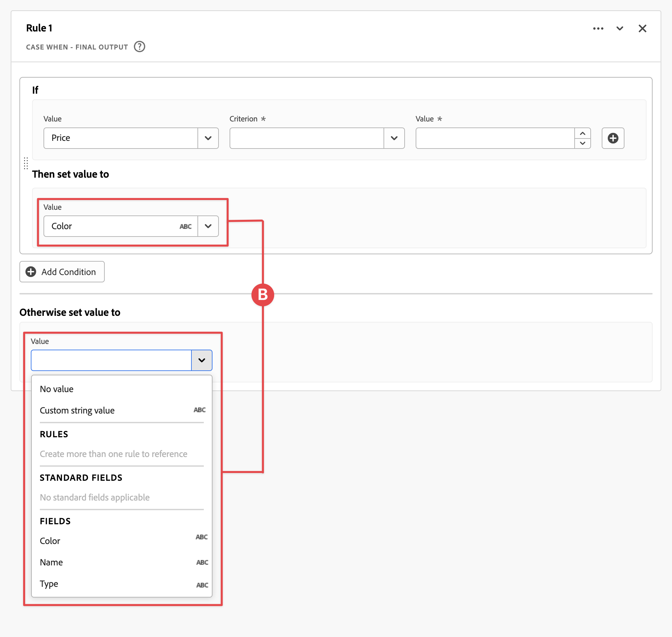Pick the Name field option

(x=51, y=562)
